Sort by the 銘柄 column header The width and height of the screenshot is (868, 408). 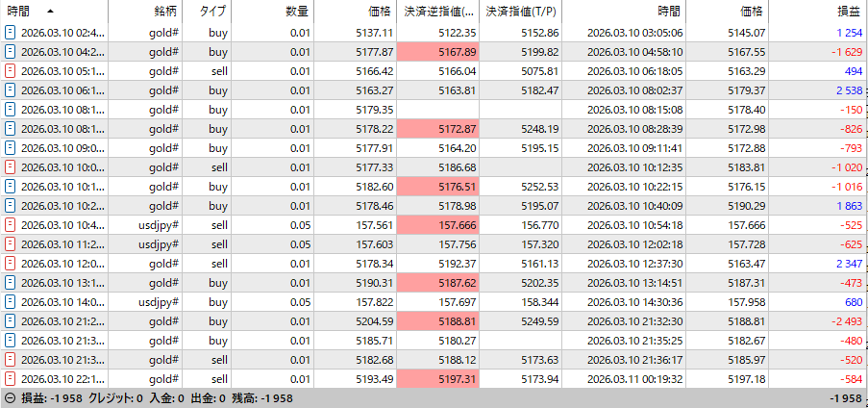pos(165,12)
